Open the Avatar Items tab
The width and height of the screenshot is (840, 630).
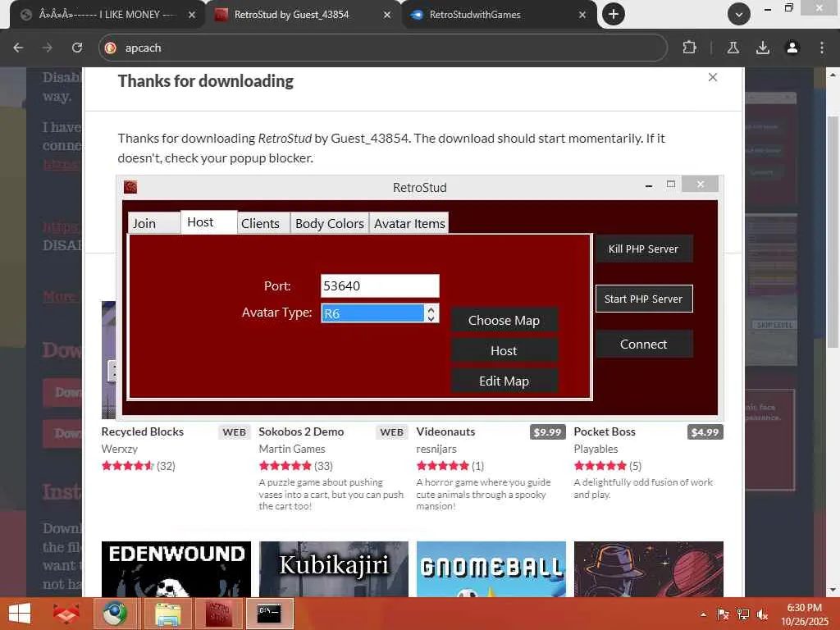click(x=409, y=223)
